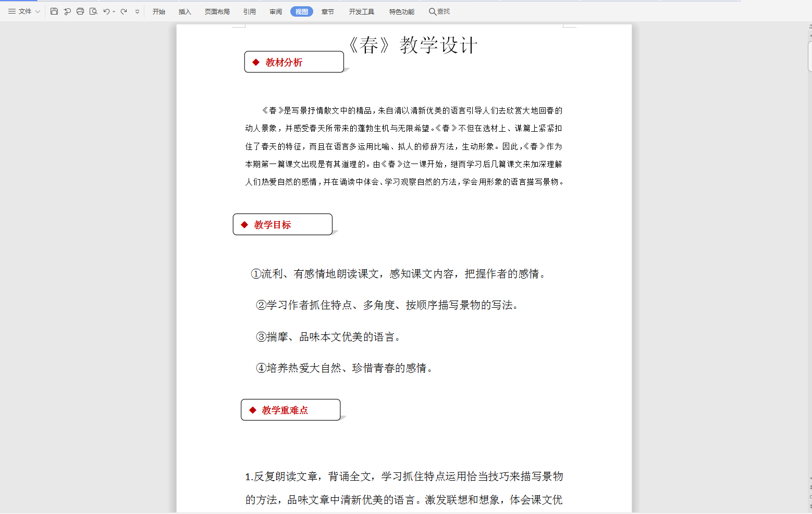Click the vertical scrollbar thumb
The image size is (812, 514).
[810, 55]
